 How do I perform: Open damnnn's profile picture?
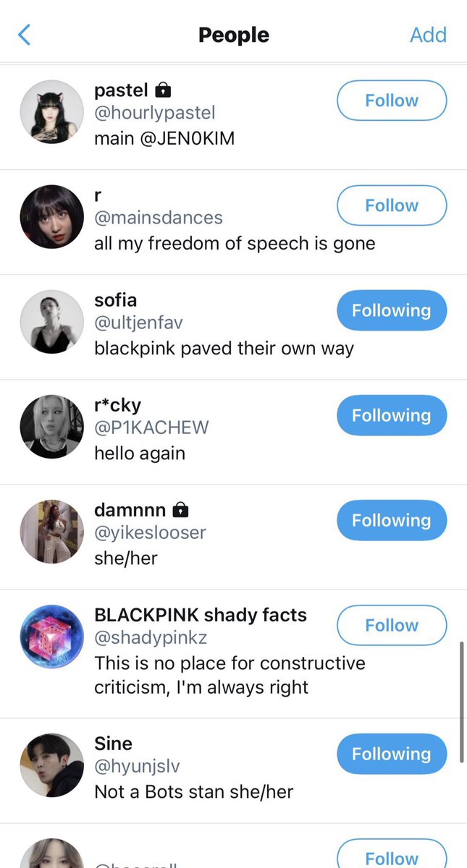[52, 532]
